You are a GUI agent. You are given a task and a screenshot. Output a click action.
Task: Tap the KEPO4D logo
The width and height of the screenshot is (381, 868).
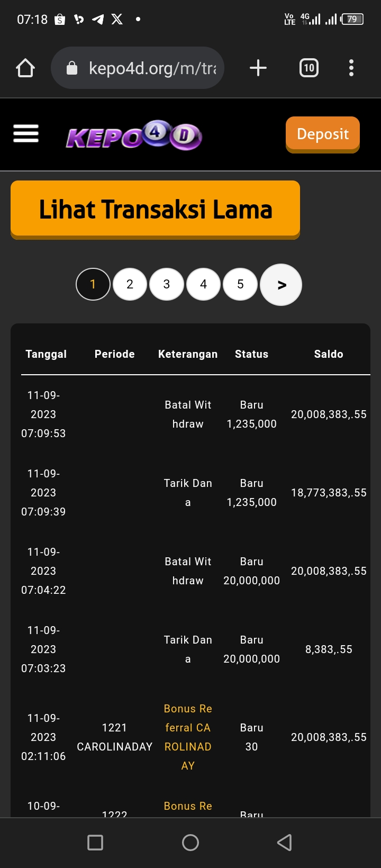[133, 136]
